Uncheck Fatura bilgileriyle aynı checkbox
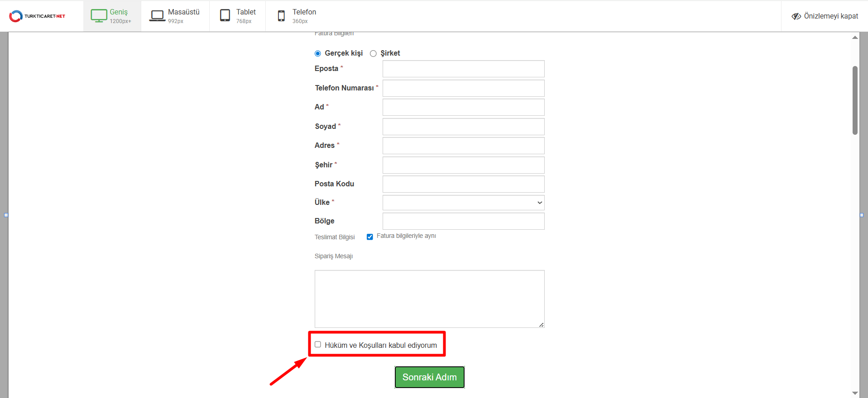 click(x=370, y=237)
